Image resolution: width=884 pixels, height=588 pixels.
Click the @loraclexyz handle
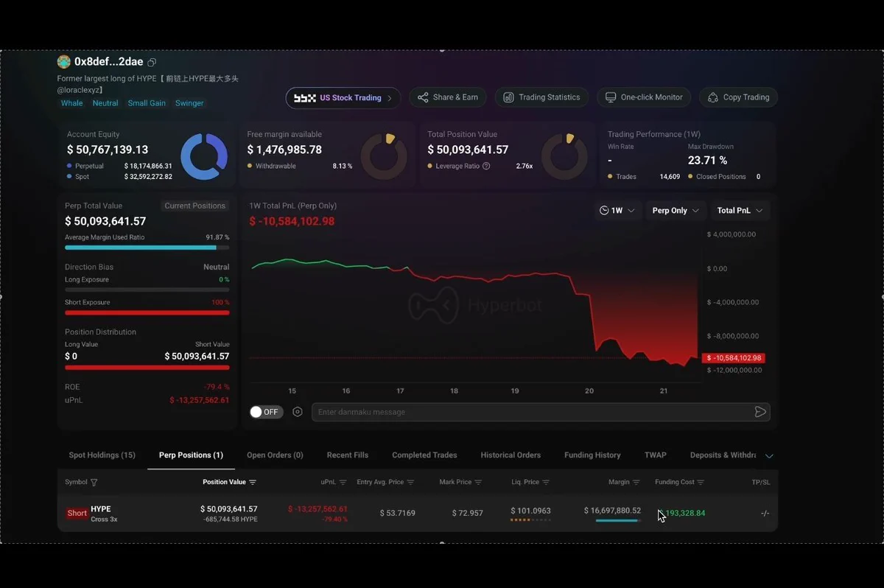[x=80, y=91]
